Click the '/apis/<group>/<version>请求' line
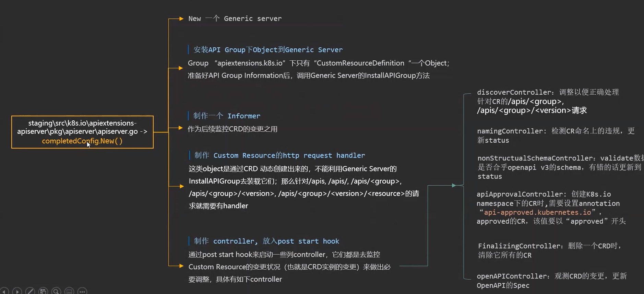This screenshot has height=294, width=644. click(532, 110)
